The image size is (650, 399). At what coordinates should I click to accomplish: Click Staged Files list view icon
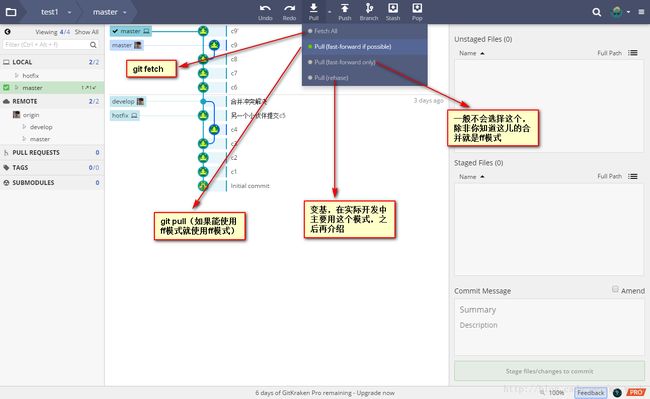click(x=633, y=176)
